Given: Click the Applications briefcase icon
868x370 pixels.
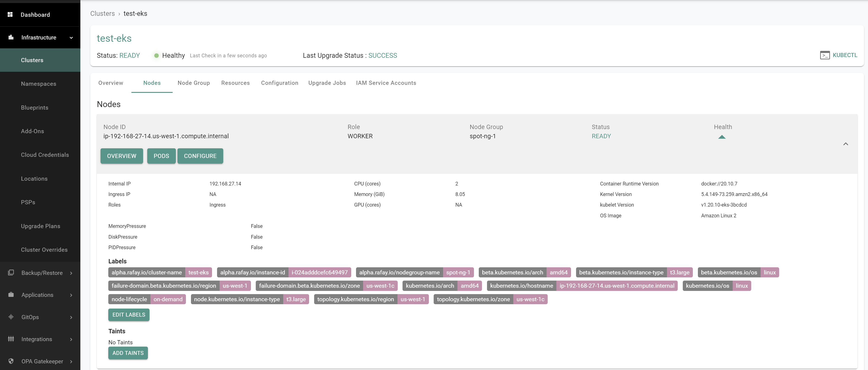Looking at the screenshot, I should pyautogui.click(x=11, y=294).
